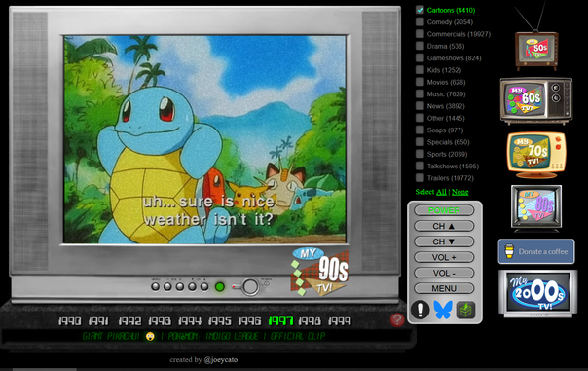Image resolution: width=588 pixels, height=371 pixels.
Task: Click the VOL - button
Action: pyautogui.click(x=444, y=273)
